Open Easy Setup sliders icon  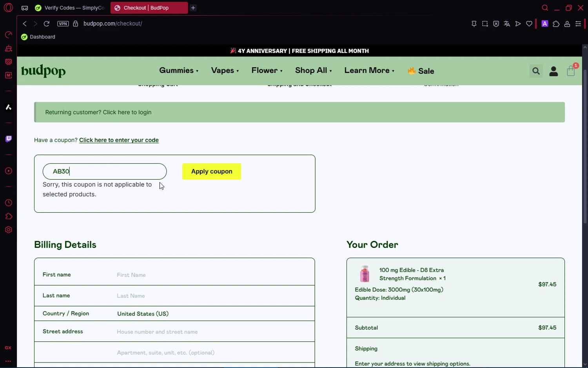point(578,24)
